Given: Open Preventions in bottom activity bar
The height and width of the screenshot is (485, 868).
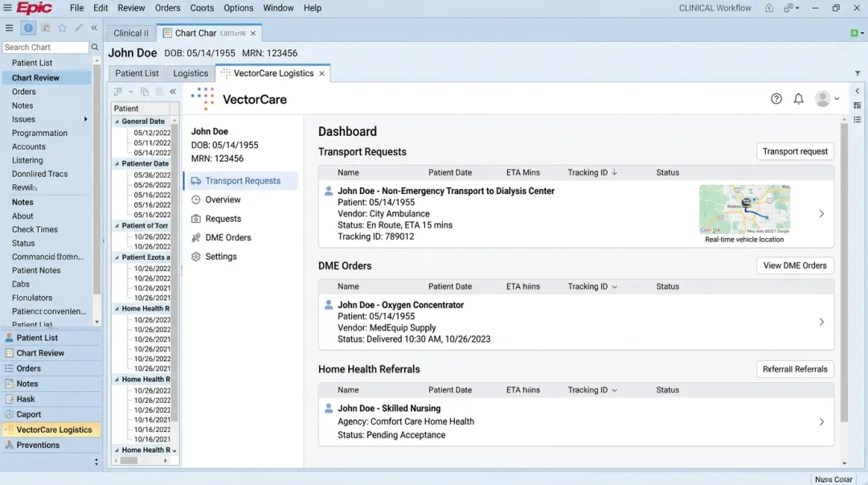Looking at the screenshot, I should pyautogui.click(x=51, y=445).
